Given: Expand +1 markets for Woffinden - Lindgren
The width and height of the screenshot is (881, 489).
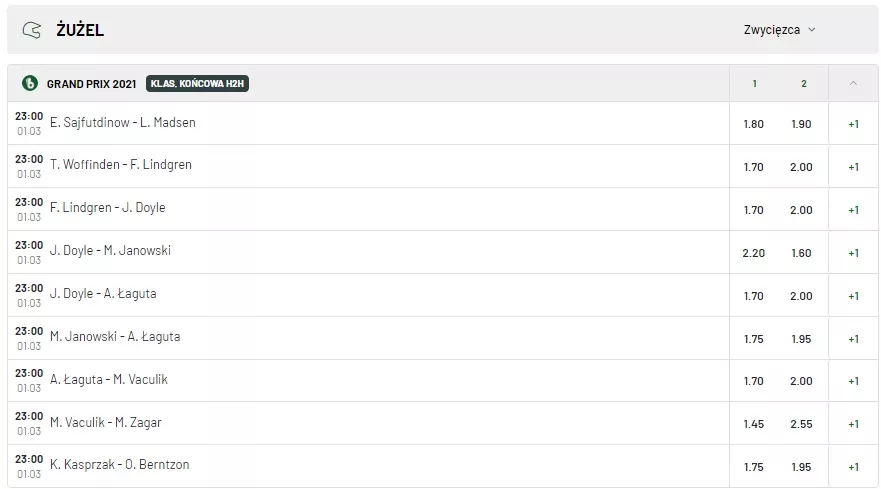Looking at the screenshot, I should (x=853, y=167).
